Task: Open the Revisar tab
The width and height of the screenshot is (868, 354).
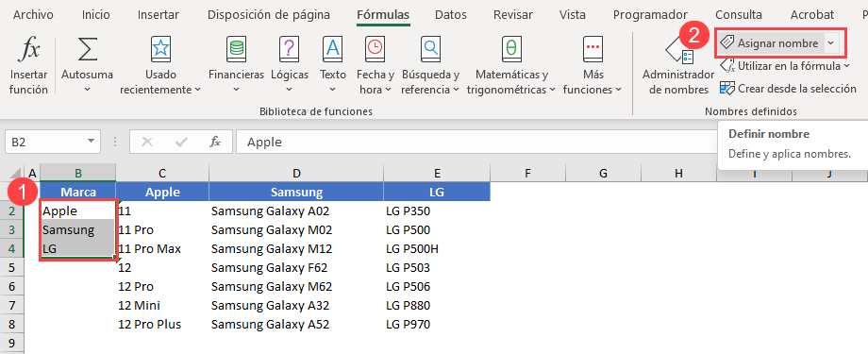Action: click(513, 15)
